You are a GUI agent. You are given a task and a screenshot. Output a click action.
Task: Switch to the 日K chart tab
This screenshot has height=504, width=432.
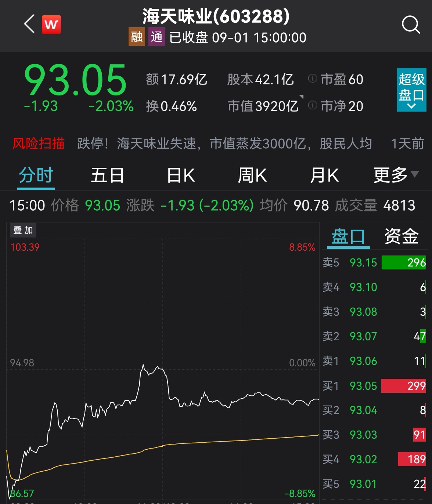click(x=180, y=175)
